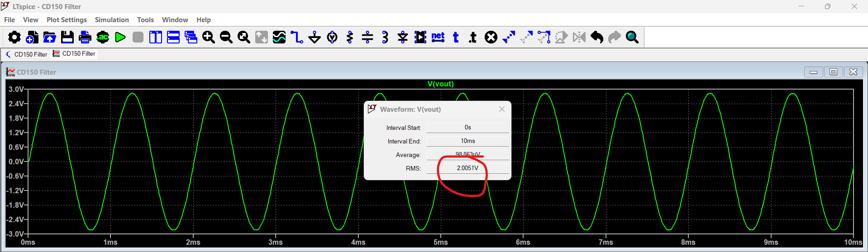
Task: Click the Search magnifier icon
Action: coord(632,37)
